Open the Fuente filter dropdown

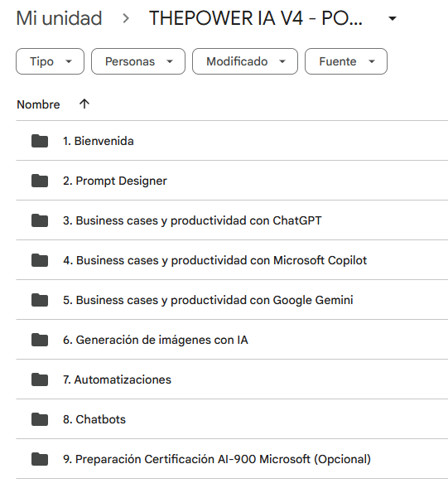(346, 61)
